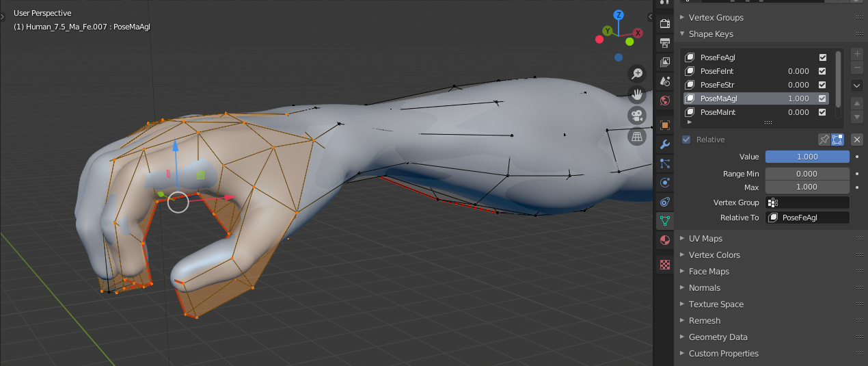Open the Vertex Group selector field
The image size is (868, 366).
coord(807,202)
